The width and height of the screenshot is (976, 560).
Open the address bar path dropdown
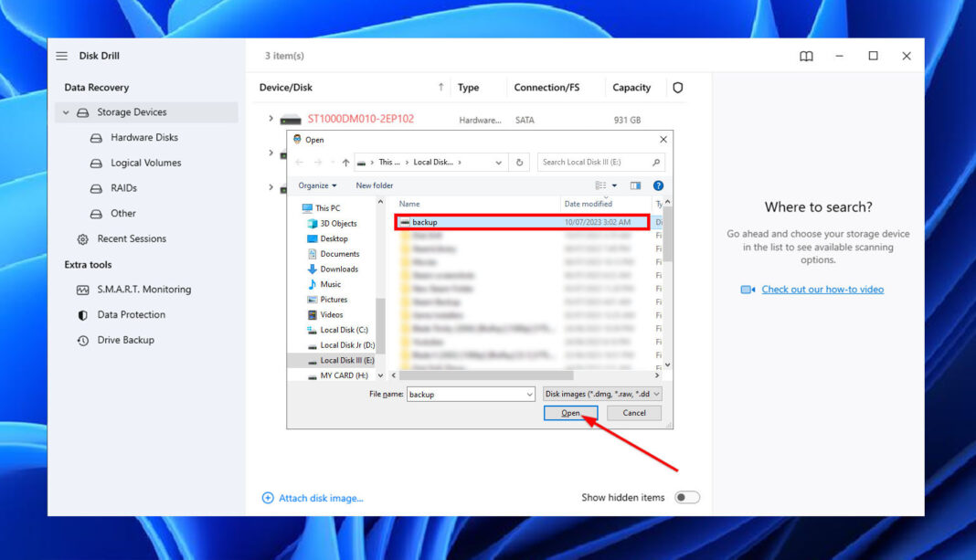click(498, 162)
